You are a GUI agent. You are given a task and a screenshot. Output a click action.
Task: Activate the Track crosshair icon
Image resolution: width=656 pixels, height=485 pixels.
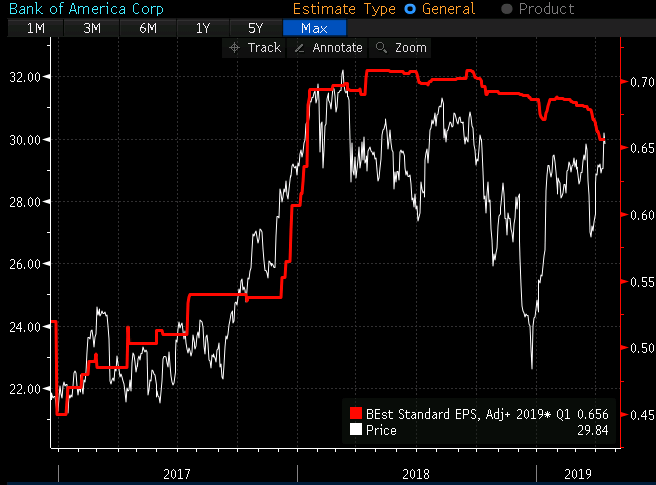pos(235,48)
